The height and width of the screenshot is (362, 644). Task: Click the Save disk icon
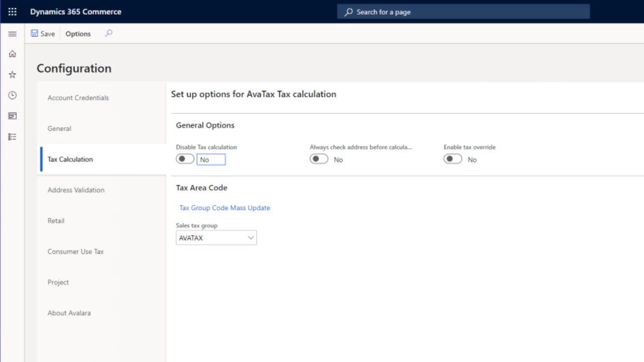(34, 33)
